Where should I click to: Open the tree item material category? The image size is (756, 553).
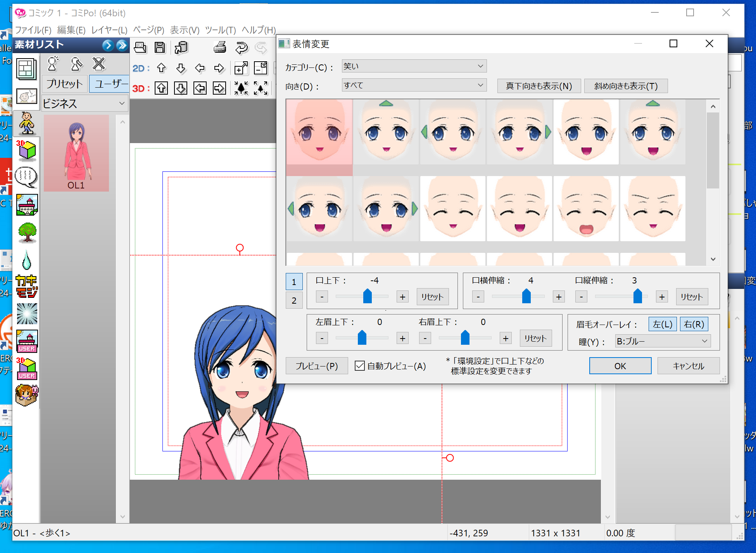click(27, 233)
